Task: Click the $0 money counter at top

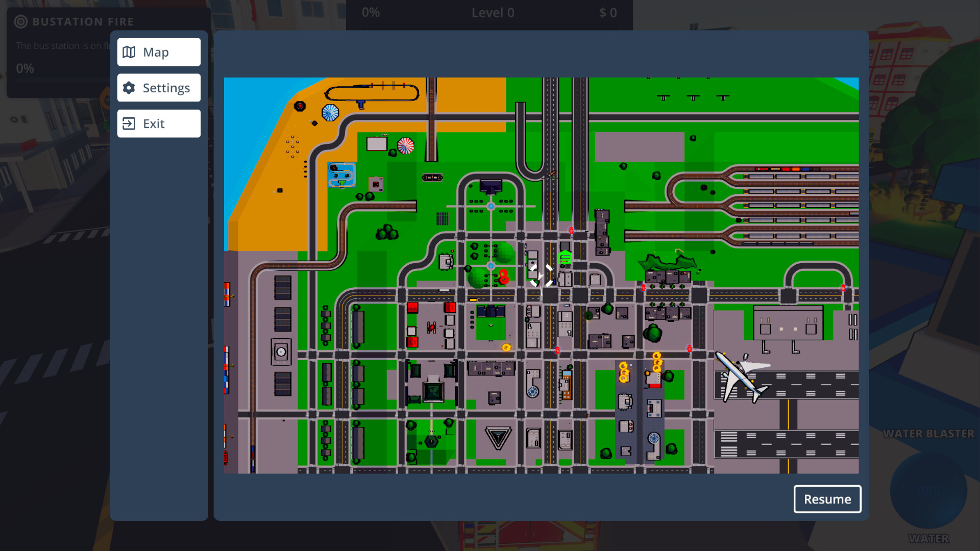Action: [x=608, y=13]
